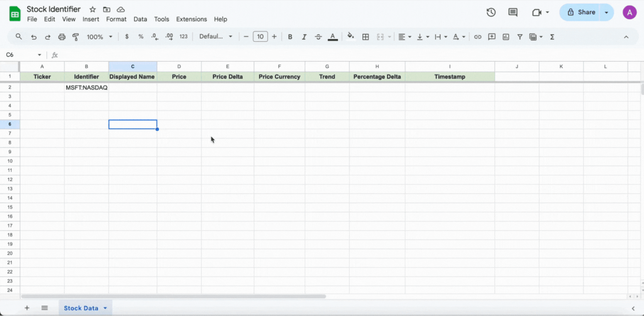Open the Data menu
The height and width of the screenshot is (316, 644).
[140, 19]
